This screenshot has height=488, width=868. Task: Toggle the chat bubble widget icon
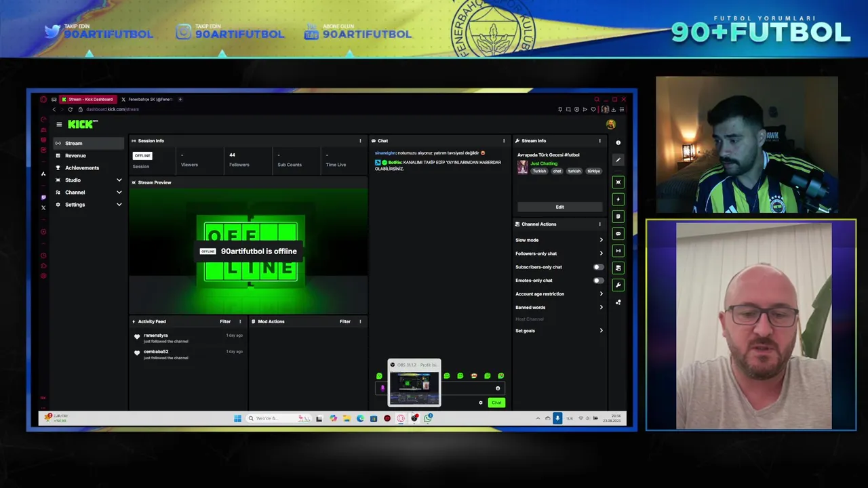coord(618,234)
